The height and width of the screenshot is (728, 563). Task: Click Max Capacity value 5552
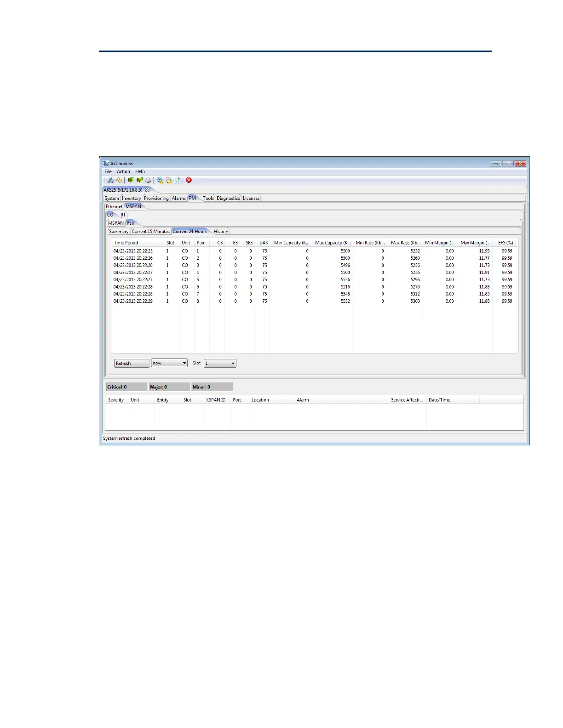click(x=345, y=301)
